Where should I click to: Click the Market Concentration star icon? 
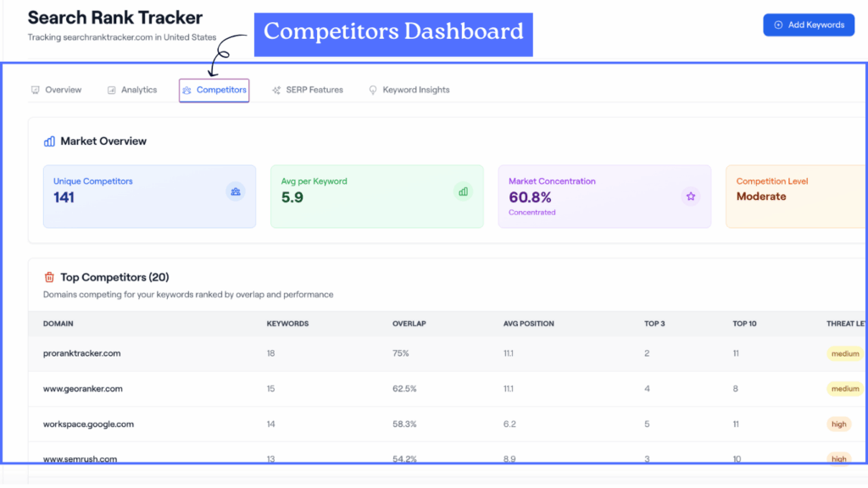(x=690, y=197)
